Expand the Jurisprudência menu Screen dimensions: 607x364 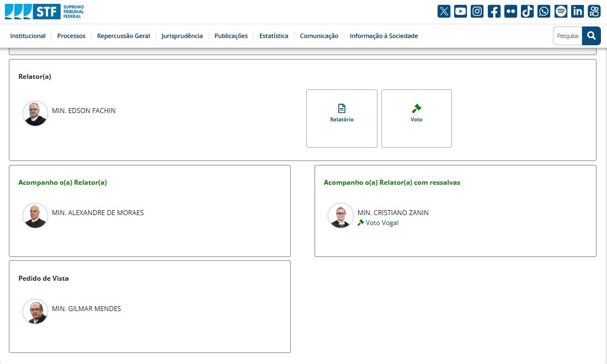point(182,36)
